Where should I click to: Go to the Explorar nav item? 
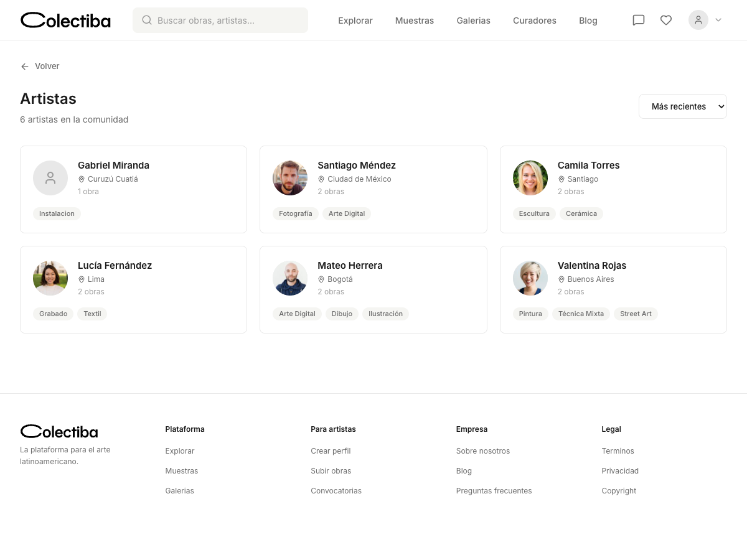355,21
